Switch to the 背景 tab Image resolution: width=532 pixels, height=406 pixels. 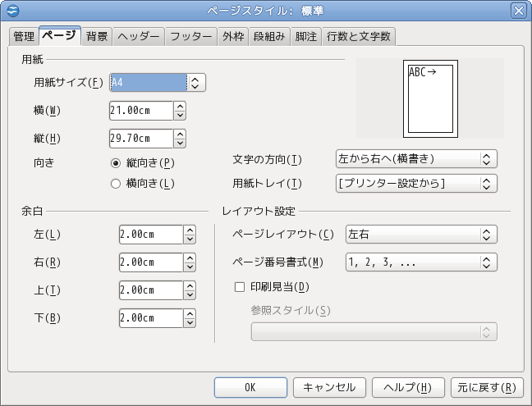pos(97,37)
